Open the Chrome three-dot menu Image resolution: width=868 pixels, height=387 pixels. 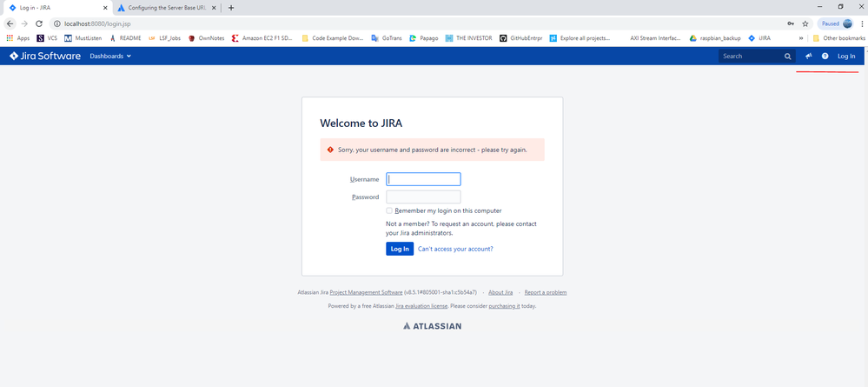point(862,23)
